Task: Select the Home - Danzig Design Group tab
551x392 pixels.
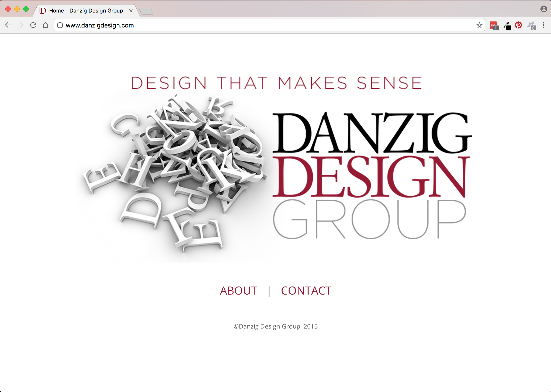Action: click(86, 11)
